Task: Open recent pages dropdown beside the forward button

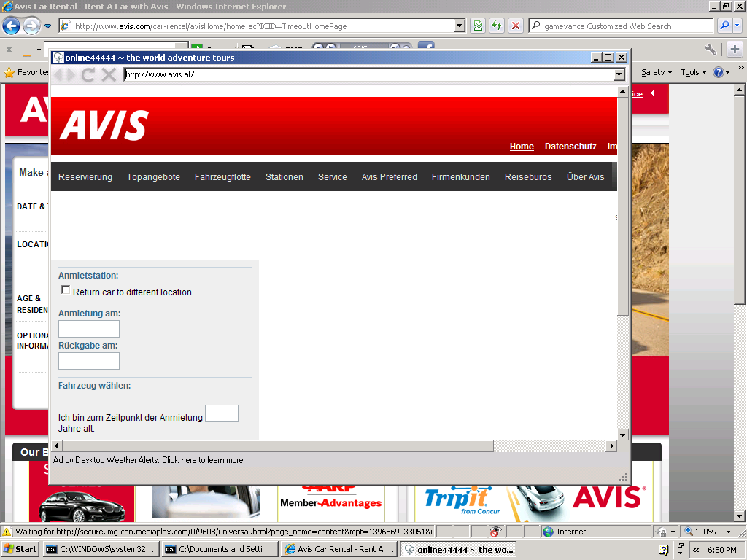Action: (47, 26)
